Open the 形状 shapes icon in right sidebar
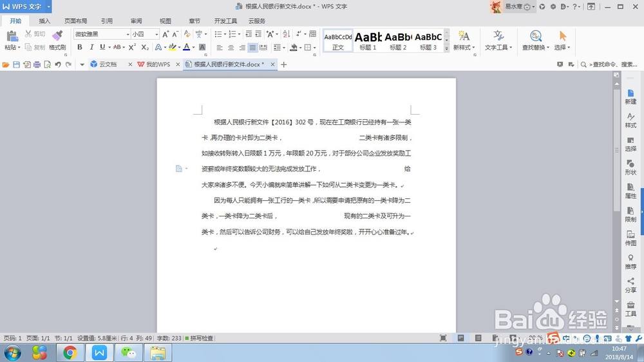The width and height of the screenshot is (644, 362). pos(630,167)
